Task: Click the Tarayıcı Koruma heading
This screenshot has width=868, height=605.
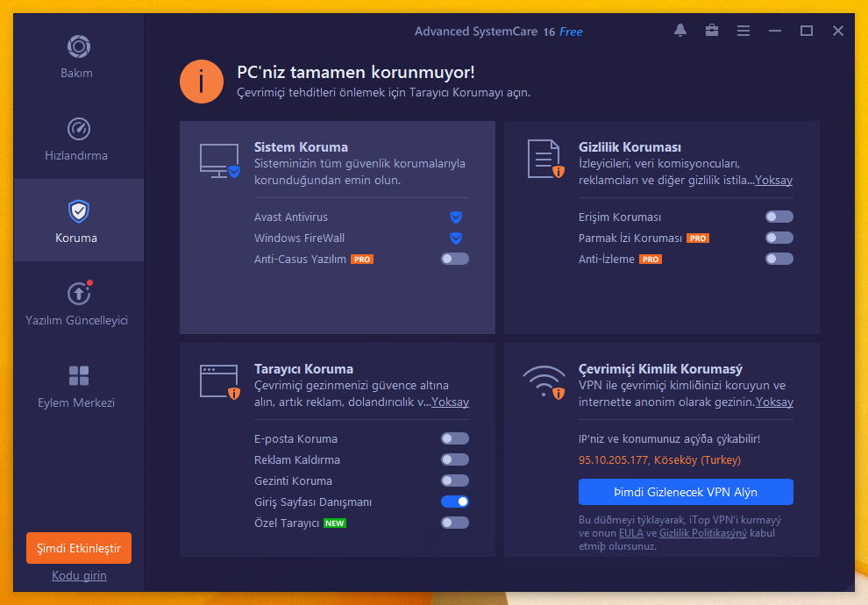Action: 304,369
